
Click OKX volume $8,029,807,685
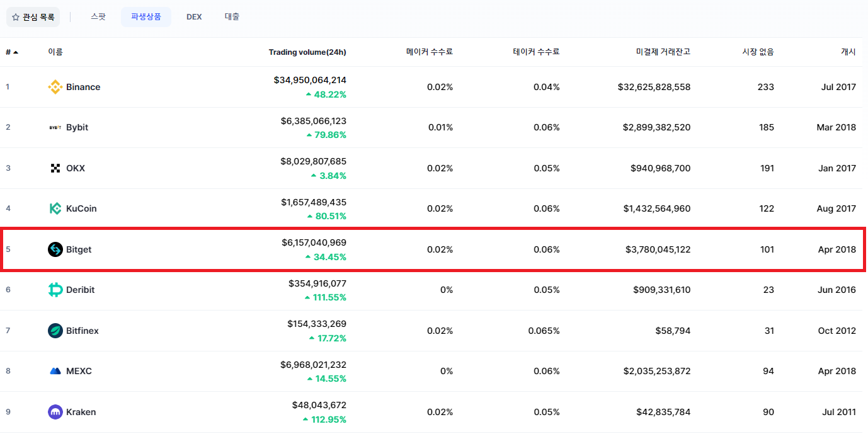tap(313, 161)
